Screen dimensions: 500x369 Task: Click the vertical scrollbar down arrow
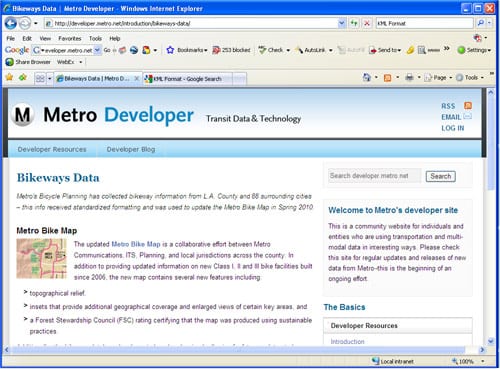pos(490,341)
